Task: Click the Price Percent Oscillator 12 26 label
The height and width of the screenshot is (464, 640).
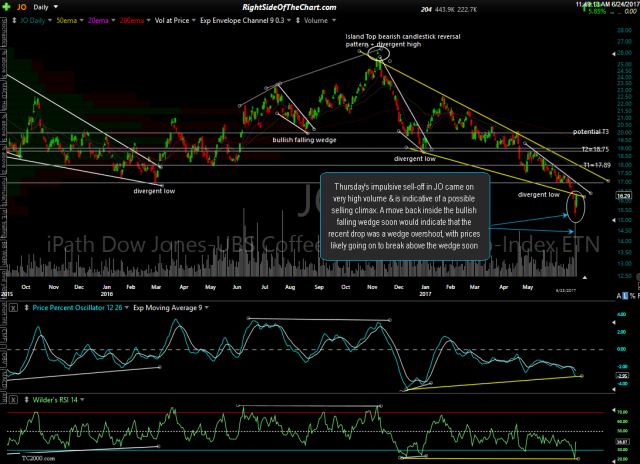Action: pos(78,308)
